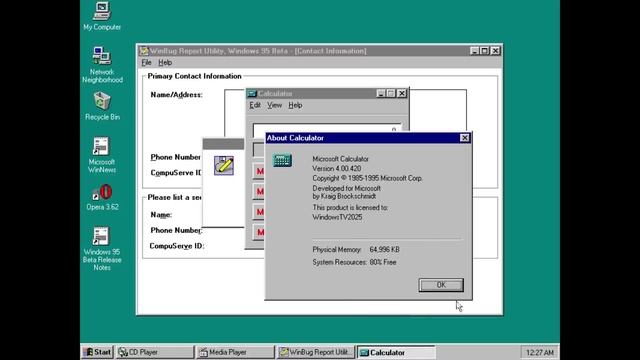
Task: Click the 'Physical Memory: 64,996 KB' line
Action: pos(356,249)
